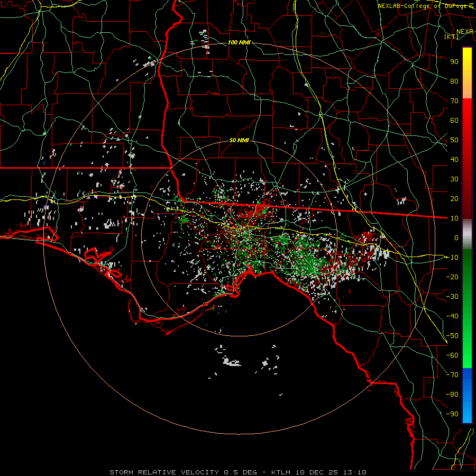
Task: Select the 0 value on velocity scale
Action: pyautogui.click(x=456, y=237)
